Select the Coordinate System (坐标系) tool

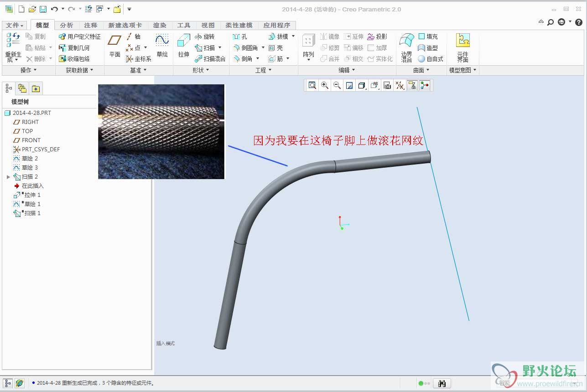click(138, 59)
